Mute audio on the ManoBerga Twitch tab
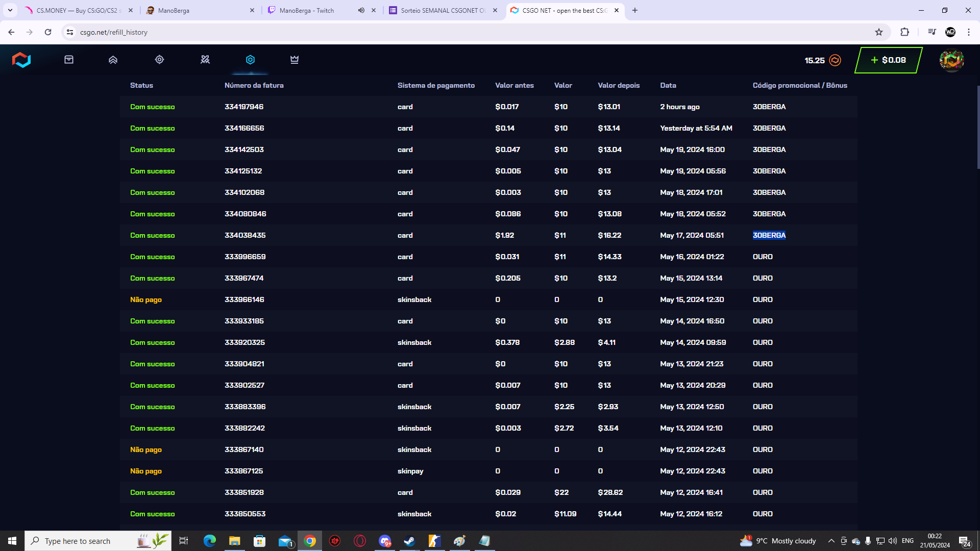 (361, 10)
